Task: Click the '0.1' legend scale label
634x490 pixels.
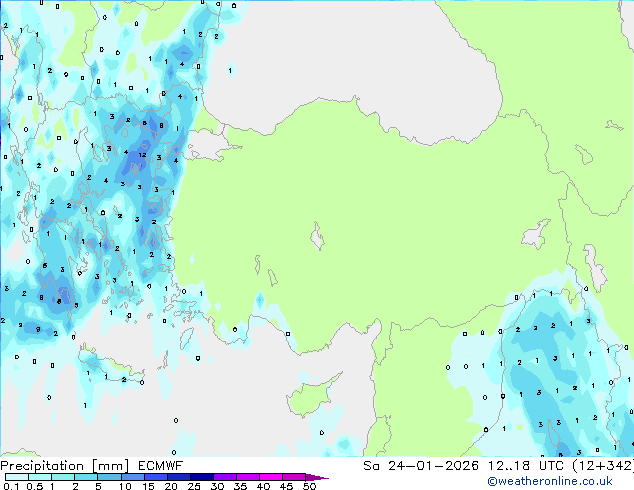Action: (11, 486)
